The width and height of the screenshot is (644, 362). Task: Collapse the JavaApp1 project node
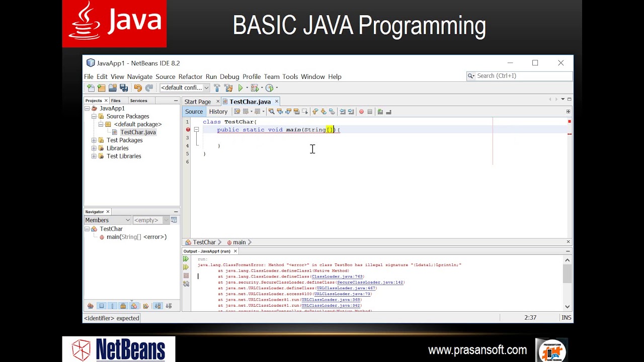[x=87, y=108]
